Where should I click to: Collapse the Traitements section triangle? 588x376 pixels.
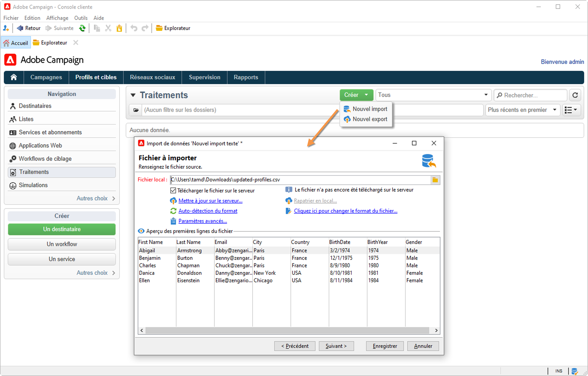pos(133,95)
